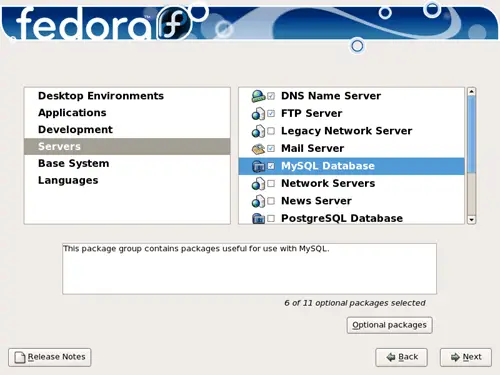Select the Desktop Environments category
This screenshot has width=500, height=375.
[127, 96]
